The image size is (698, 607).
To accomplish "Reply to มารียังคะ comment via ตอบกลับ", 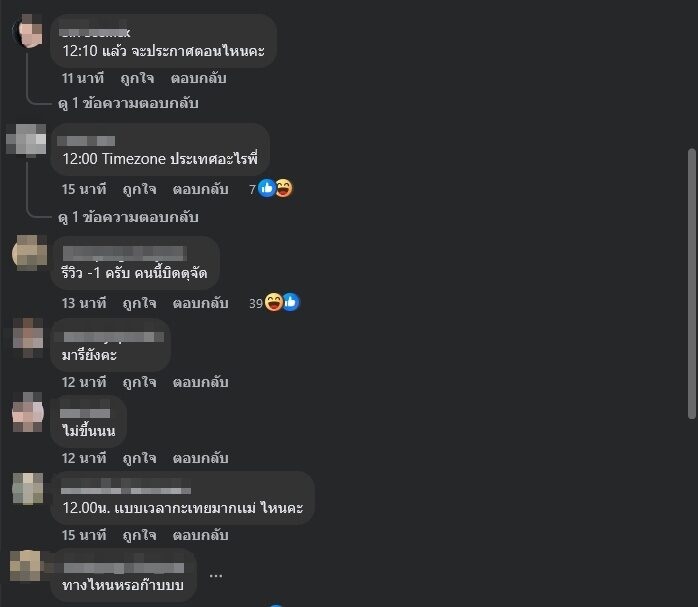I will click(x=201, y=383).
